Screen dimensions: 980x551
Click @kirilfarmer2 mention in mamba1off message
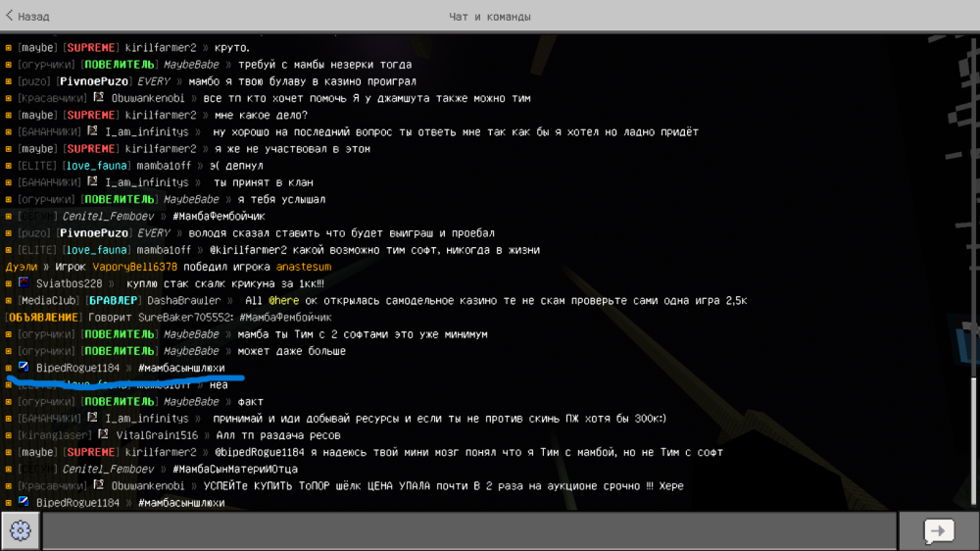(248, 250)
